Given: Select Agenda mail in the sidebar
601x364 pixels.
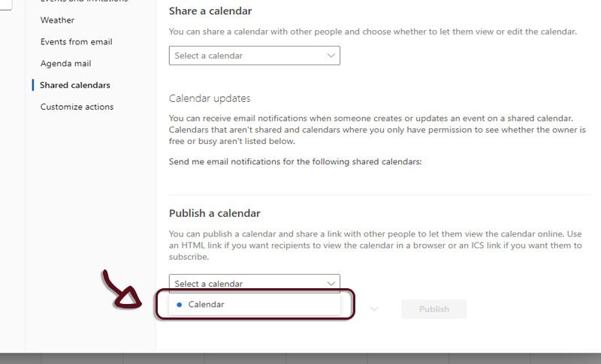Looking at the screenshot, I should pos(65,64).
